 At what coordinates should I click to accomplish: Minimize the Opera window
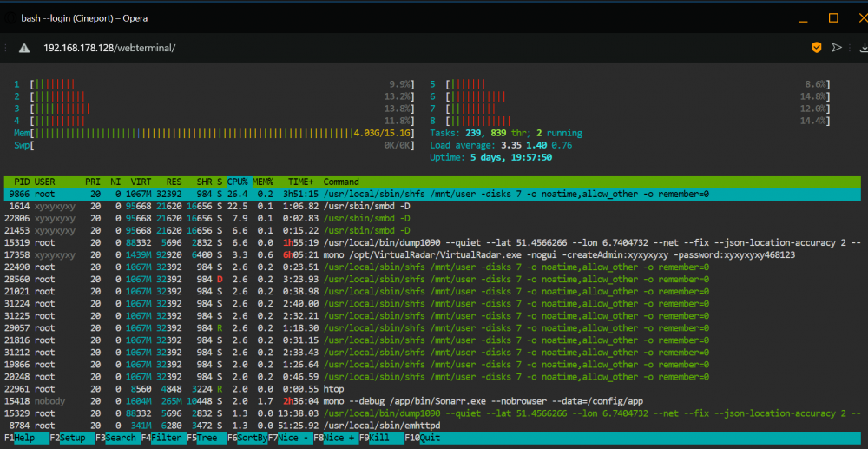pos(805,19)
